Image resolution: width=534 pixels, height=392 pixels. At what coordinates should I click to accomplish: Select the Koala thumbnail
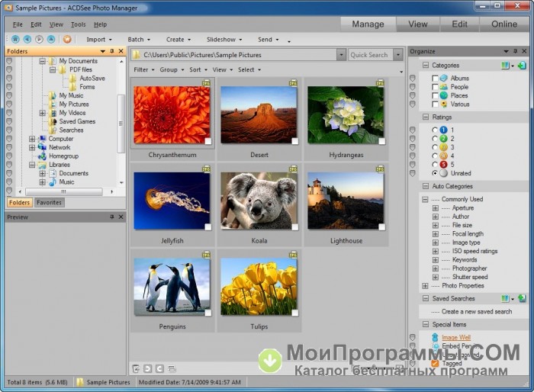[259, 201]
